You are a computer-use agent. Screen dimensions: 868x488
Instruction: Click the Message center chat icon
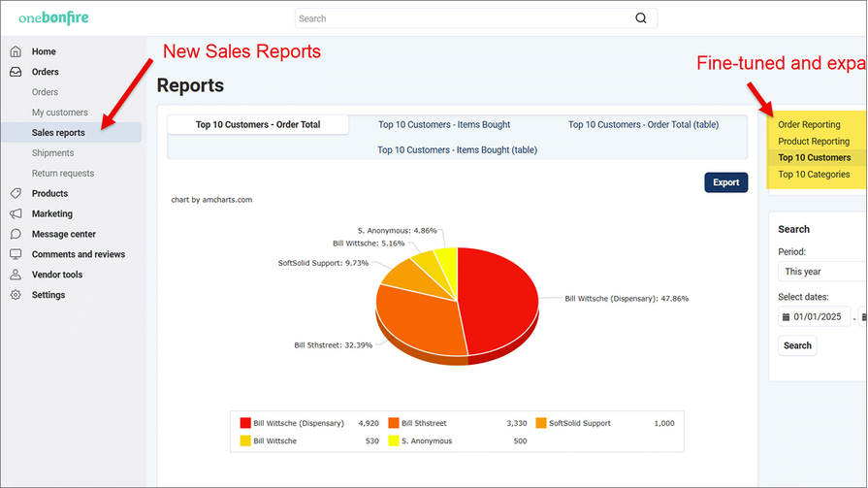[x=16, y=234]
